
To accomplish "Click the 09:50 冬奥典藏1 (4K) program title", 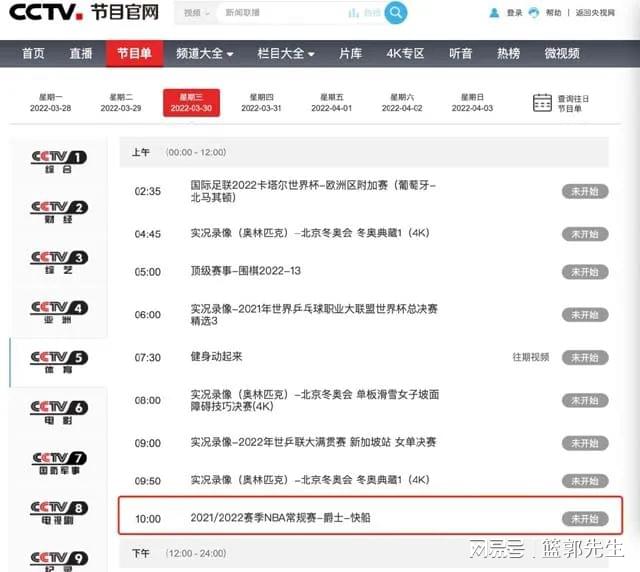I will click(x=310, y=480).
